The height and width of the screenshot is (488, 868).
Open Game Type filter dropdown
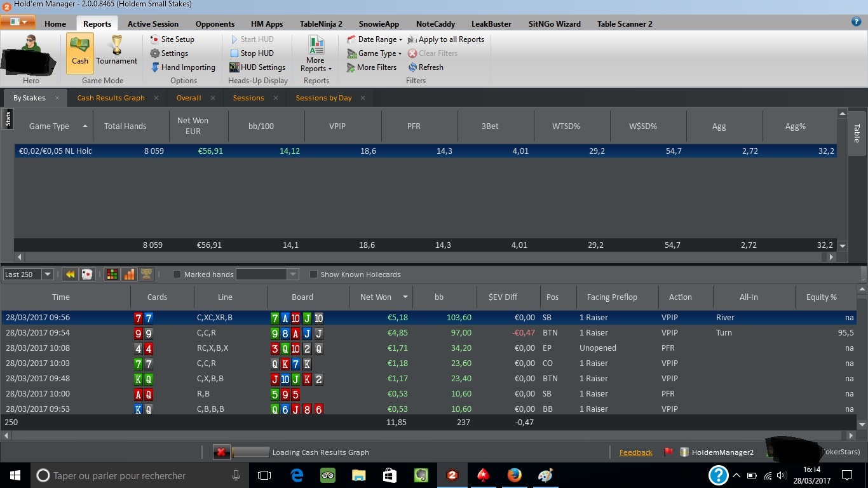point(374,53)
